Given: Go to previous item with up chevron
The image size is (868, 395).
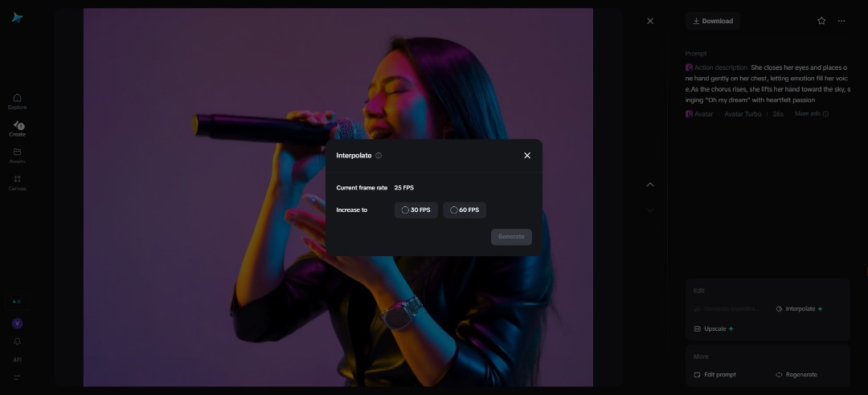Looking at the screenshot, I should click(650, 184).
